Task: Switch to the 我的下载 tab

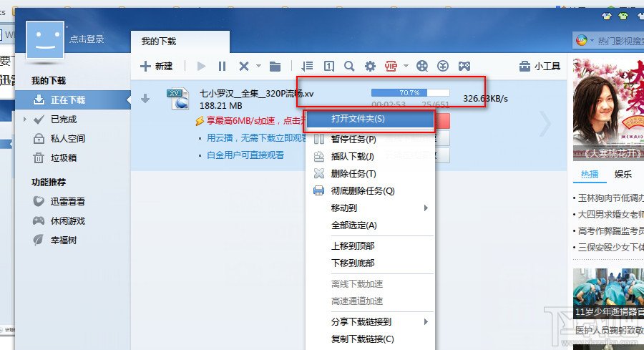Action: tap(158, 42)
